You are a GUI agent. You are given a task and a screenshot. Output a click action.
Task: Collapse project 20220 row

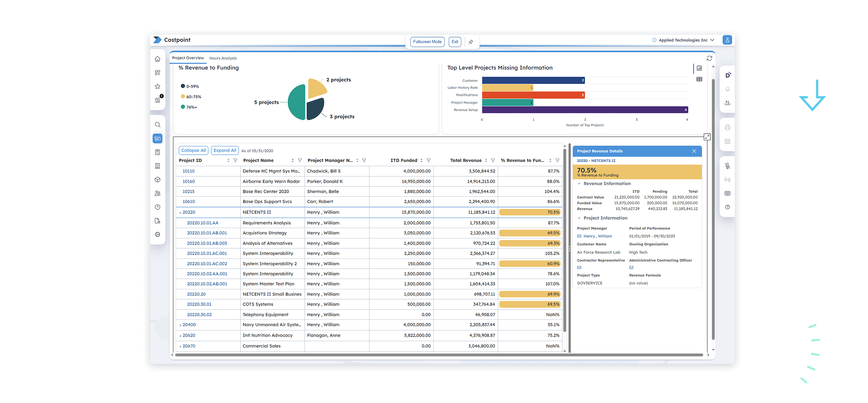click(x=180, y=212)
